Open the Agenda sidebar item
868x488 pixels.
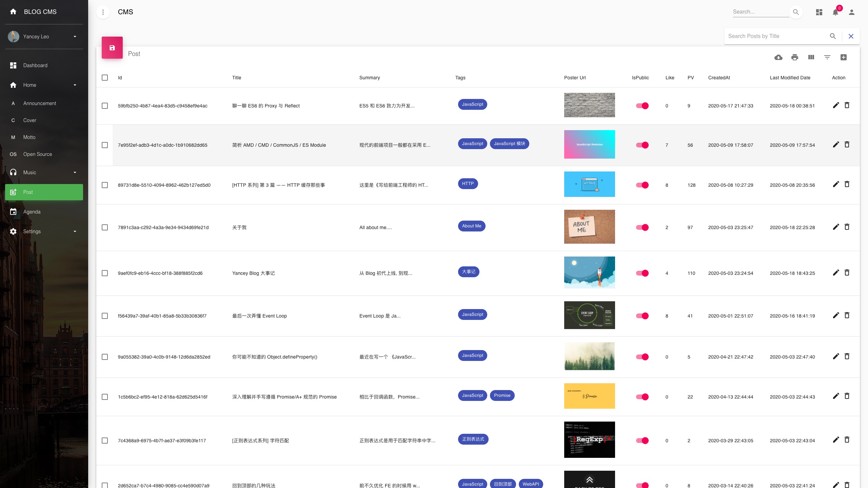(x=32, y=212)
